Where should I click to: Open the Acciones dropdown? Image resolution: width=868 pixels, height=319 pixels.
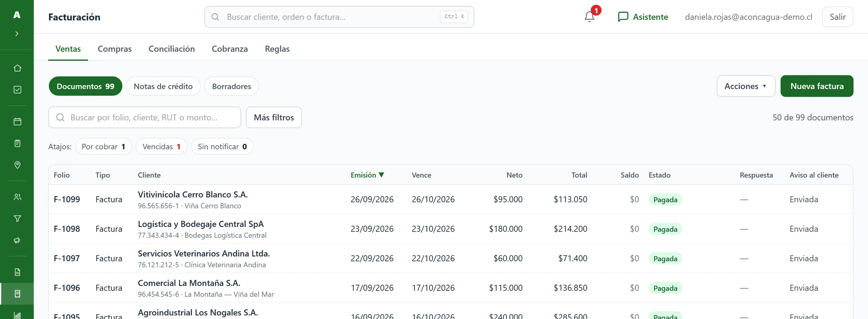coord(746,86)
